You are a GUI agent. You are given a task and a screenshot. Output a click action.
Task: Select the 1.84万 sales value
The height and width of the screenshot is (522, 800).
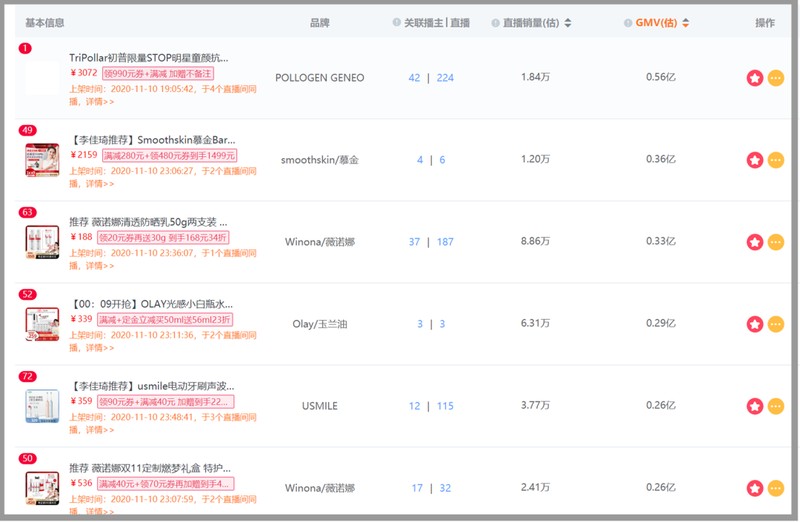coord(535,77)
